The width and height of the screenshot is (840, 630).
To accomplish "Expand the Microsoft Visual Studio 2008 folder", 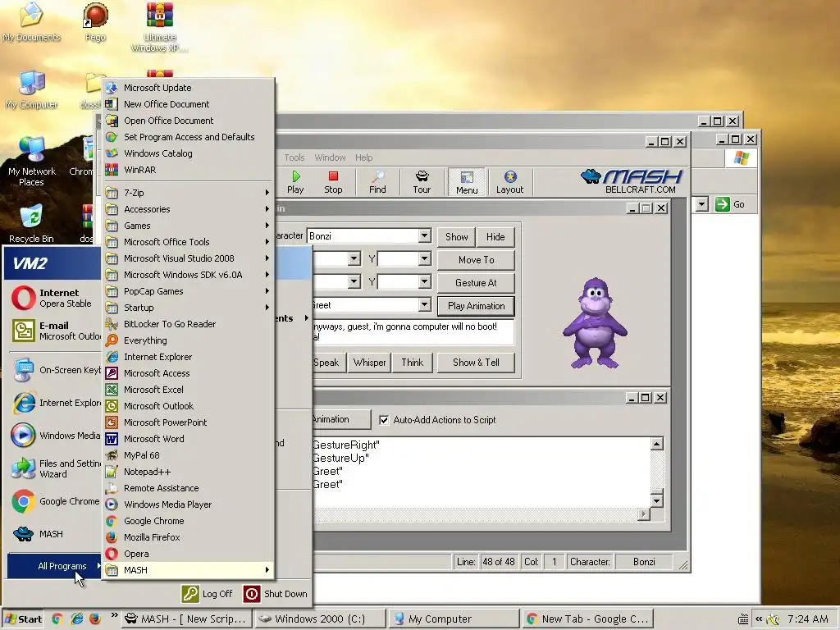I will coord(189,258).
